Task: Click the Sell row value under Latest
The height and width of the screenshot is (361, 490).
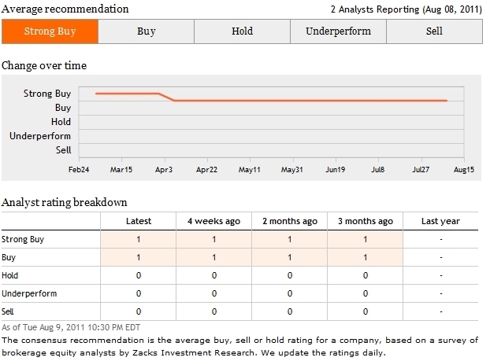Action: [138, 312]
